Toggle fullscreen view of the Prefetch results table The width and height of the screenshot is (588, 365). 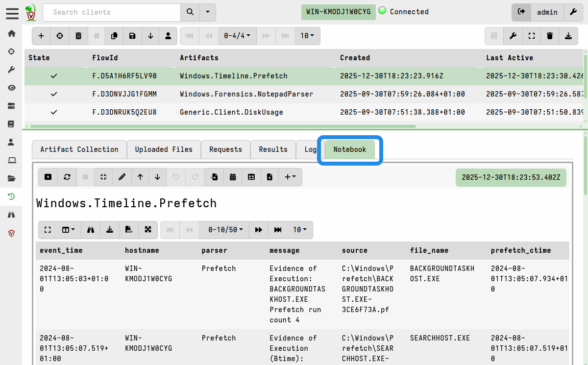48,230
